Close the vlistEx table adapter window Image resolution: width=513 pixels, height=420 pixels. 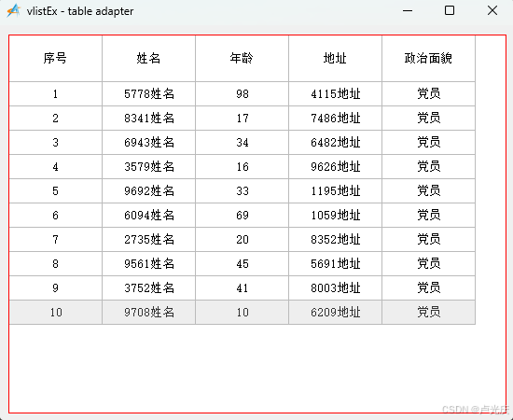pyautogui.click(x=492, y=11)
